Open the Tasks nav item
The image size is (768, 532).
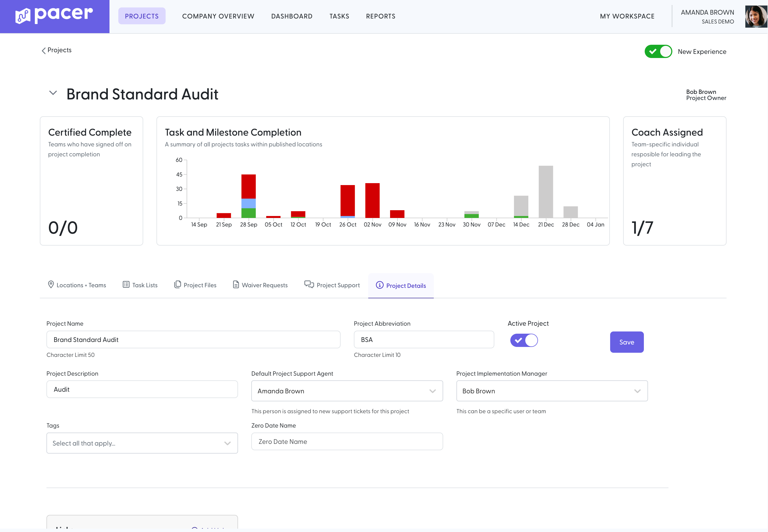pyautogui.click(x=339, y=16)
